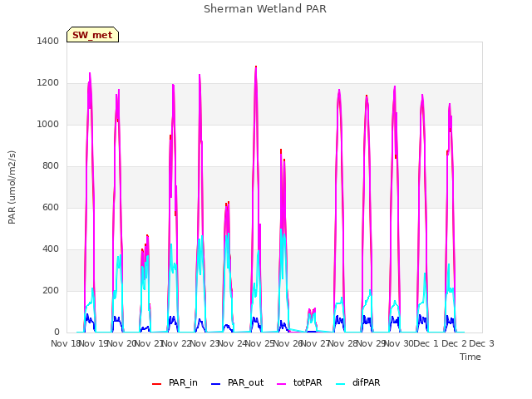This screenshot has width=532, height=399.
Task: Click the SW_met annotation label
Action: (92, 35)
